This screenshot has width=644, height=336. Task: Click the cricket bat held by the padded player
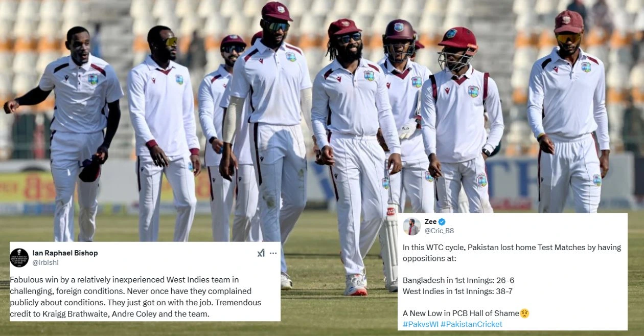(x=392, y=247)
